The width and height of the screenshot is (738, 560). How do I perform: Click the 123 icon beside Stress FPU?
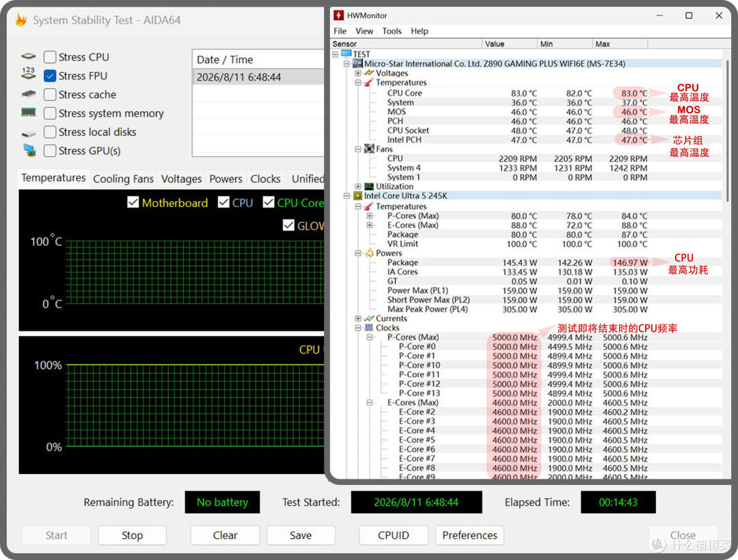pyautogui.click(x=28, y=72)
